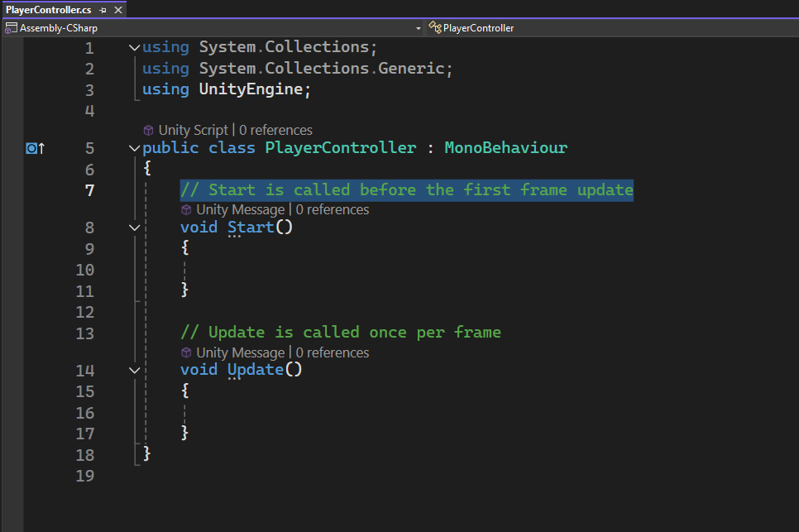Collapse the Start method on line 8
The height and width of the screenshot is (532, 799).
[x=135, y=228]
